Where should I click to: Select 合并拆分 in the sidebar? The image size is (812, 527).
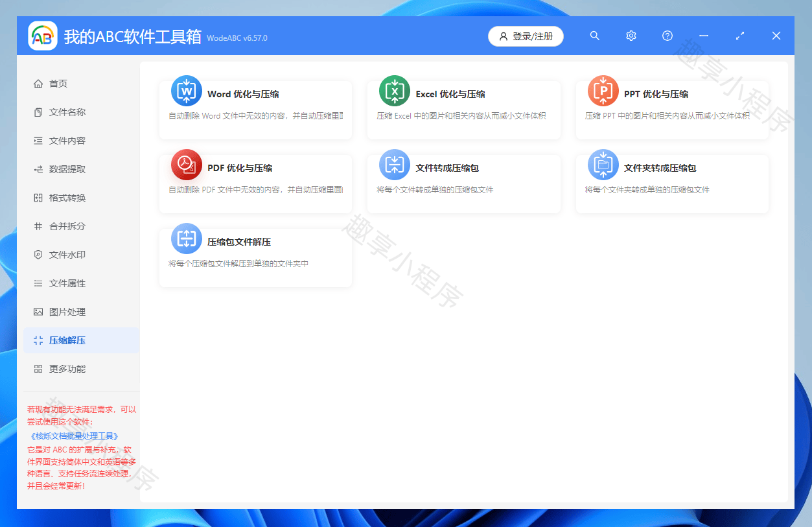(x=81, y=226)
